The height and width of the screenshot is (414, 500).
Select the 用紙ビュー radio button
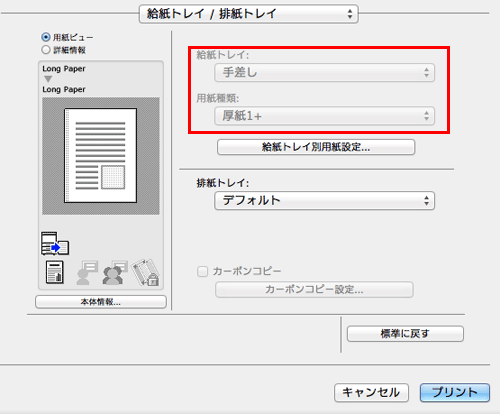(46, 37)
